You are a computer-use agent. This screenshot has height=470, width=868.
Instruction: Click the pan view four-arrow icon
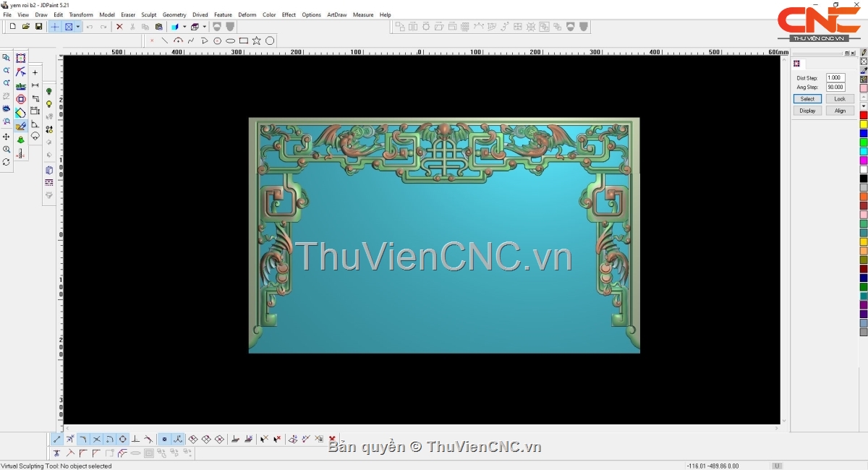tap(7, 137)
